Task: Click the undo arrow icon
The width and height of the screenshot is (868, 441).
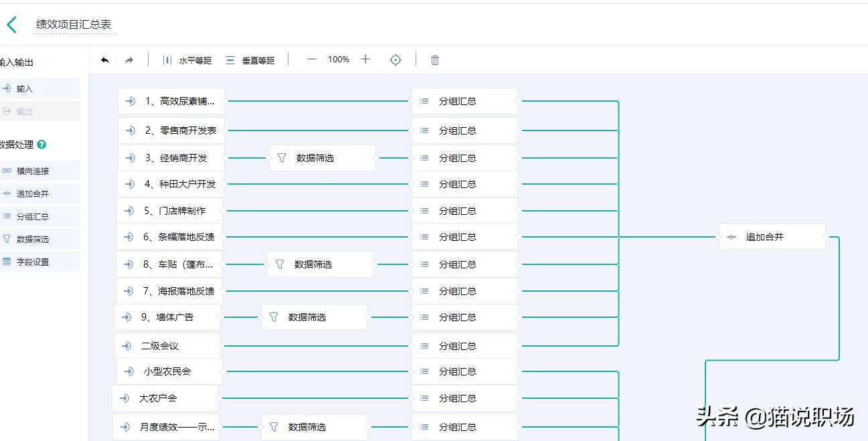Action: pyautogui.click(x=105, y=60)
